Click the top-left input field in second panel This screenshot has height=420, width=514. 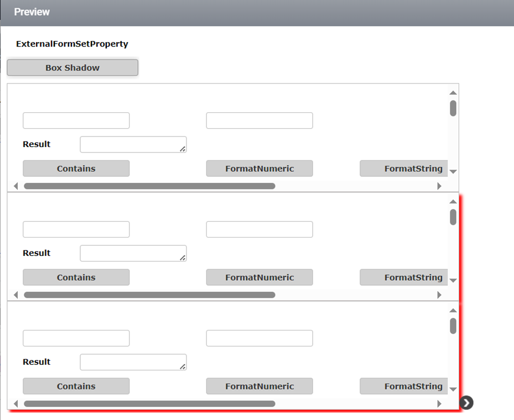[76, 229]
